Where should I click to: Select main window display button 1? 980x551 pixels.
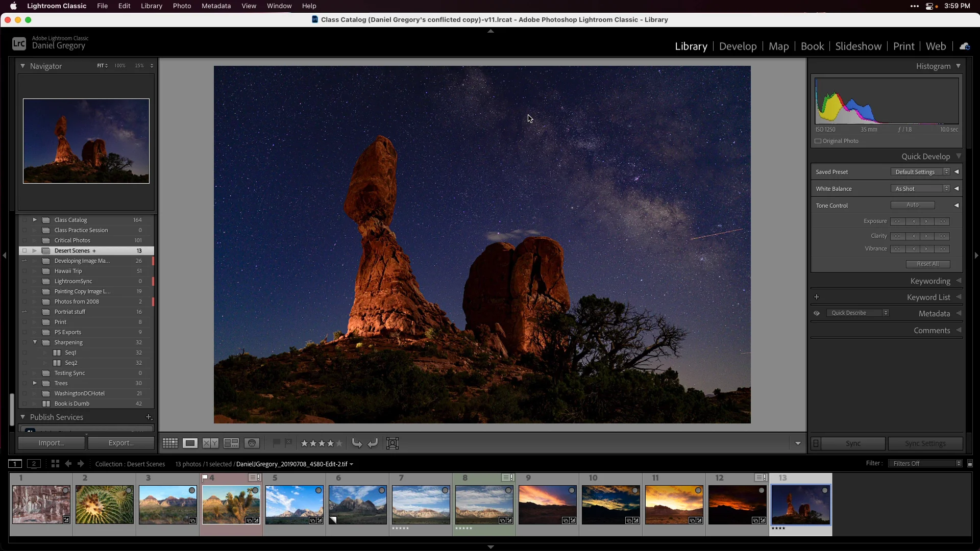[15, 464]
